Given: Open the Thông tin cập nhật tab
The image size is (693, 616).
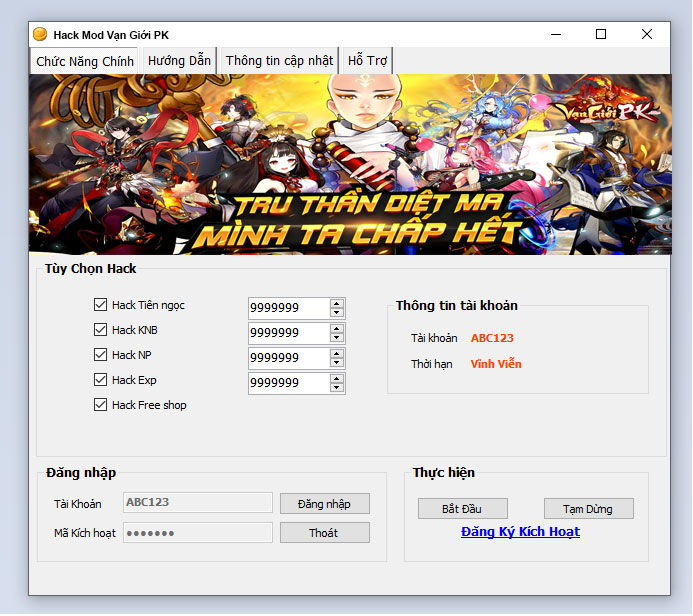Looking at the screenshot, I should tap(279, 61).
